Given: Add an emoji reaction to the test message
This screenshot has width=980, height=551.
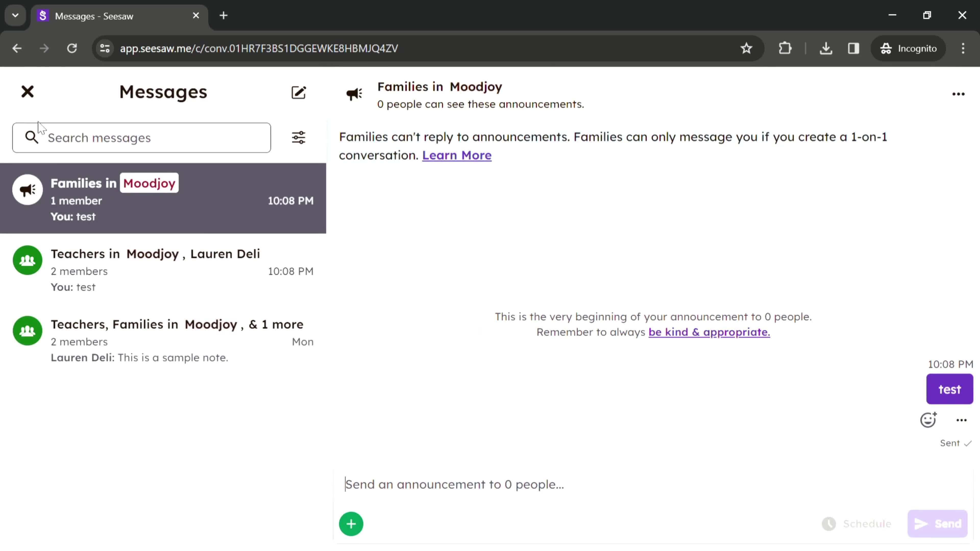Looking at the screenshot, I should (x=928, y=420).
